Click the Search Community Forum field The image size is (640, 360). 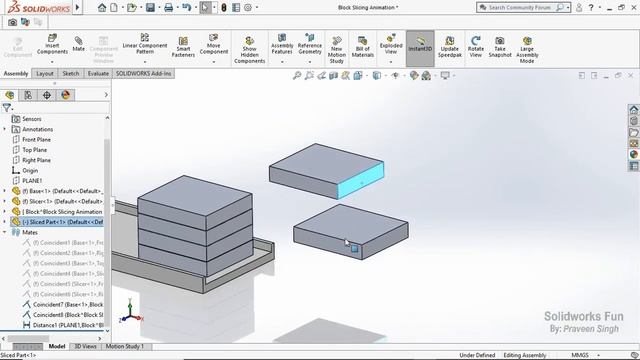pos(519,7)
